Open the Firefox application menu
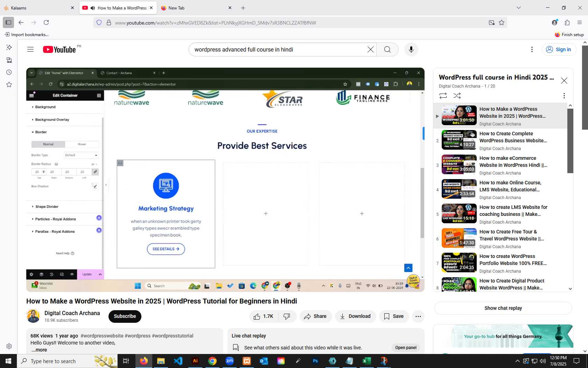 580,22
